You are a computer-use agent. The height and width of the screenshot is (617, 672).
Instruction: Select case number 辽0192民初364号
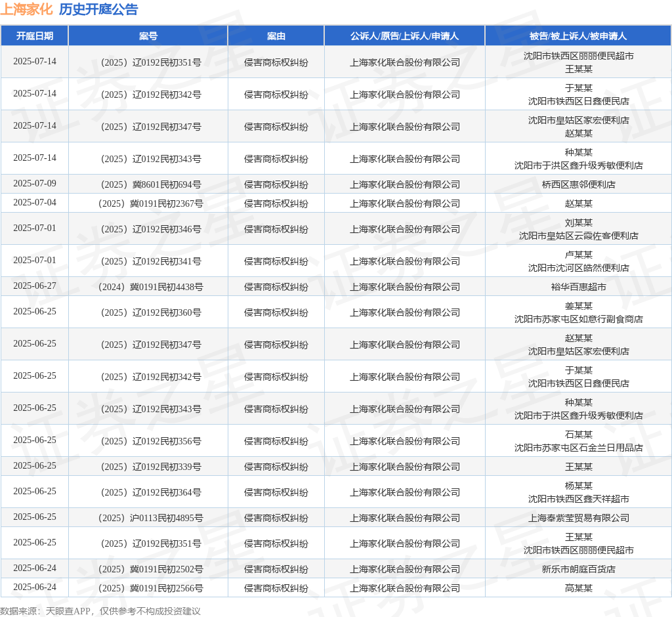(151, 492)
